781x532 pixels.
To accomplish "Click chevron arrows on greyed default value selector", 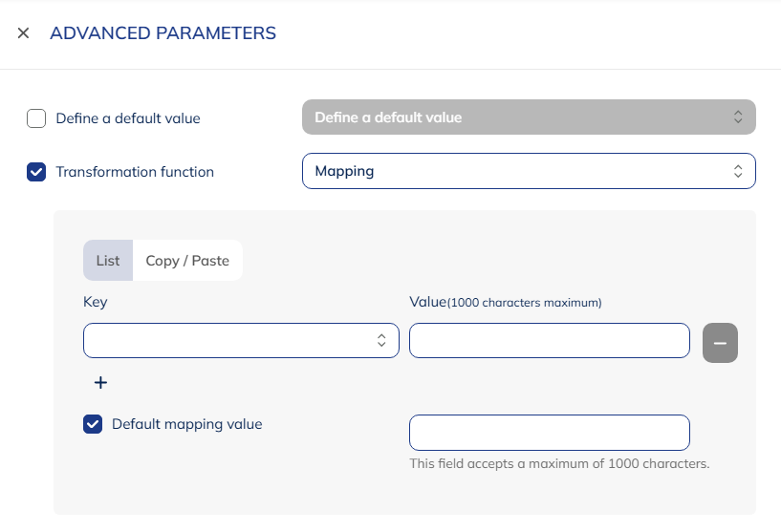I will [737, 117].
